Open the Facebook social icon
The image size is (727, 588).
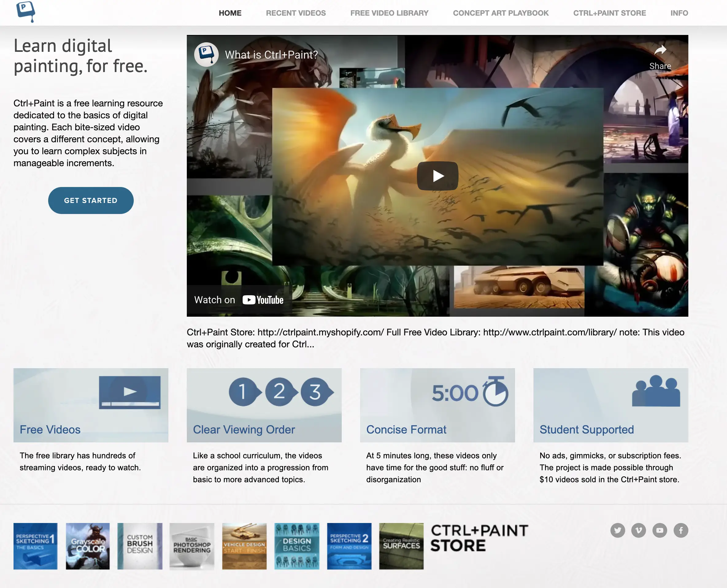tap(681, 530)
